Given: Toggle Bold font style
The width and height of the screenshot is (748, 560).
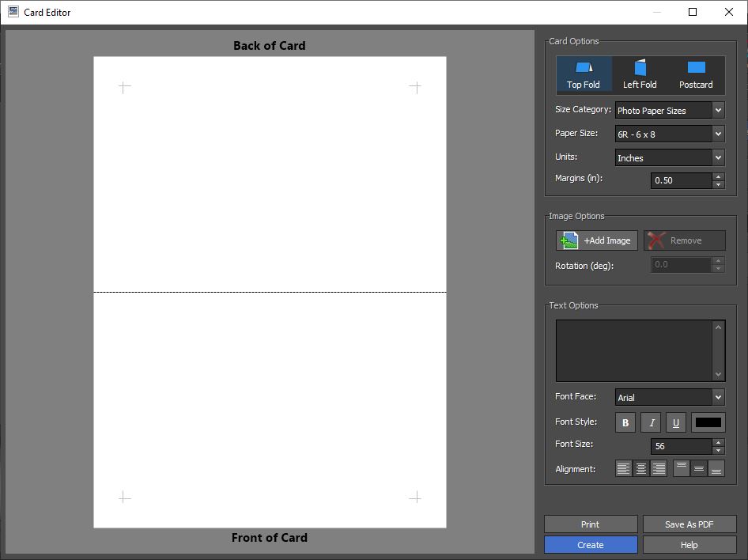Looking at the screenshot, I should [625, 422].
